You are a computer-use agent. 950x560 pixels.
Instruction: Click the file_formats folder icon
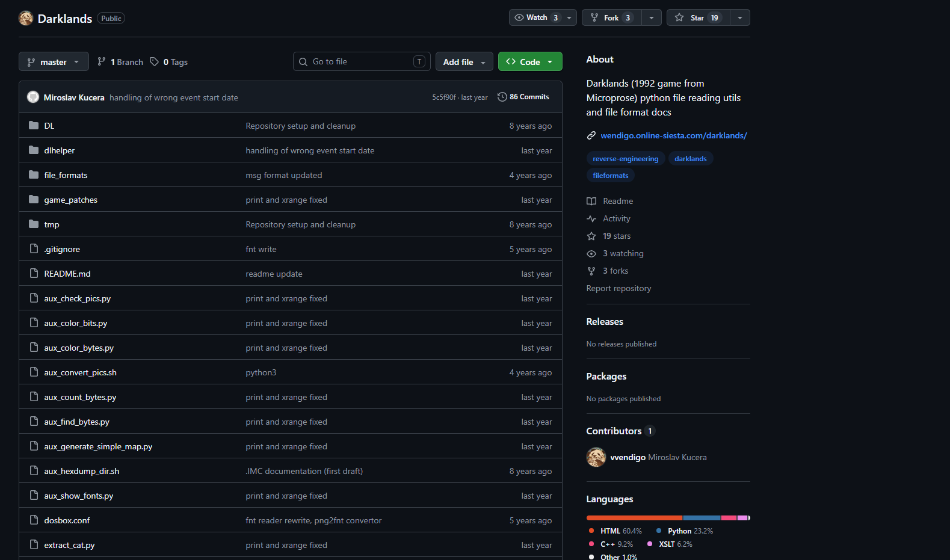[34, 174]
